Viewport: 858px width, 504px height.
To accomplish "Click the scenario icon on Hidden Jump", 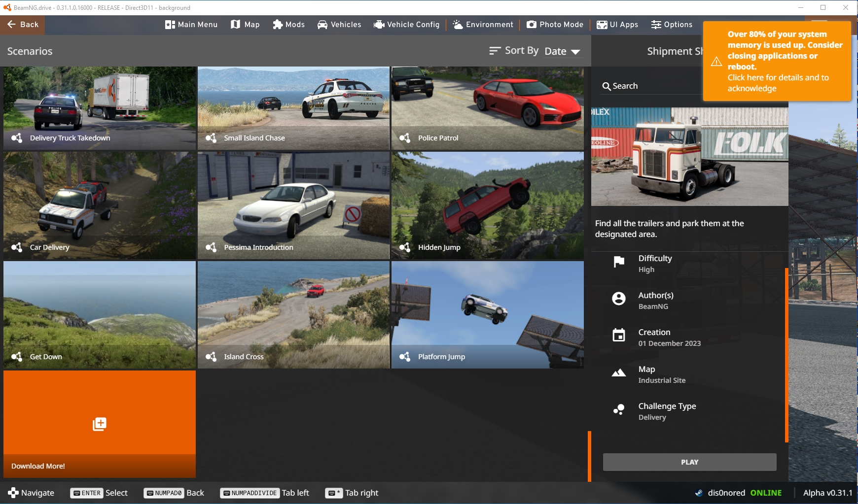I will point(405,247).
